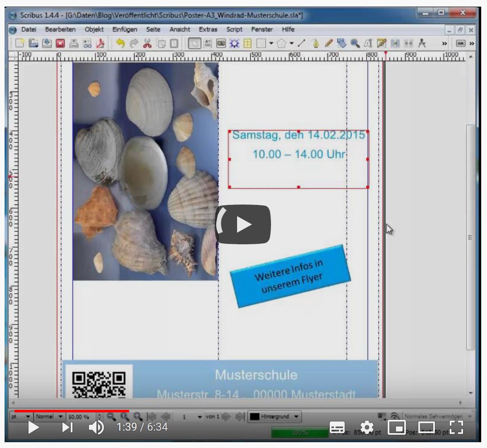487x448 pixels.
Task: Open video settings gear
Action: [x=367, y=427]
